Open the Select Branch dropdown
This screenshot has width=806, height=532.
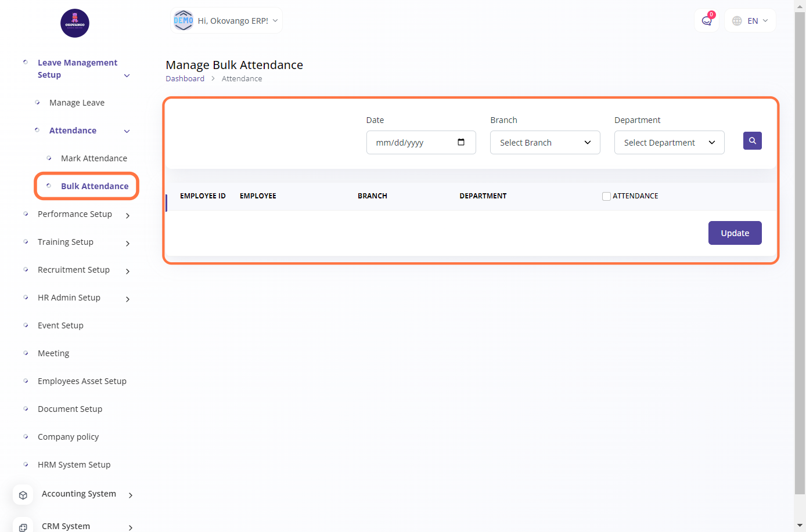coord(545,143)
